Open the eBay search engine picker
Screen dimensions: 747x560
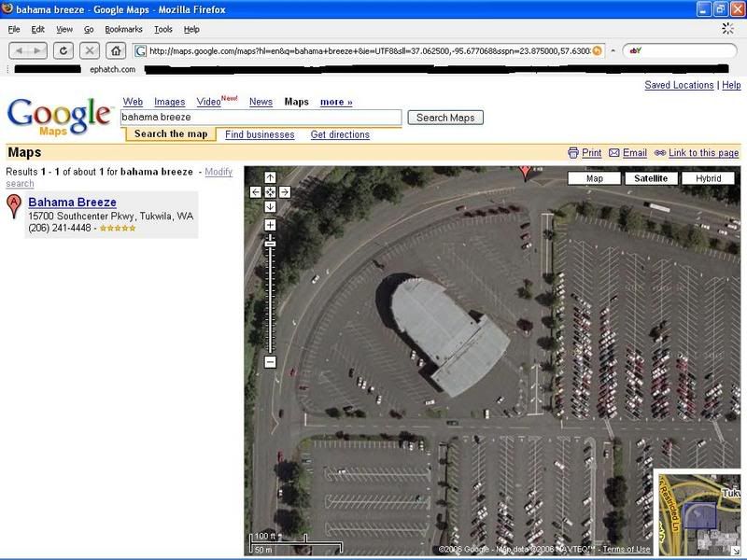point(636,50)
